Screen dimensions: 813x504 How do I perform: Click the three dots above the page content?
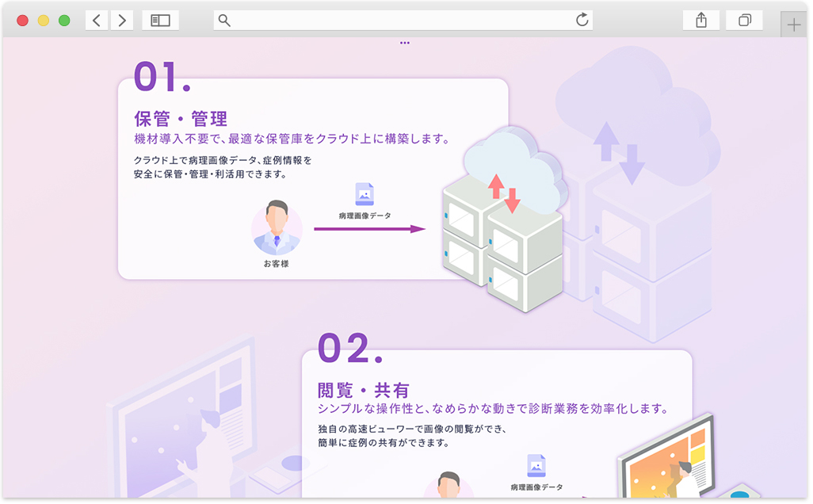tap(405, 42)
